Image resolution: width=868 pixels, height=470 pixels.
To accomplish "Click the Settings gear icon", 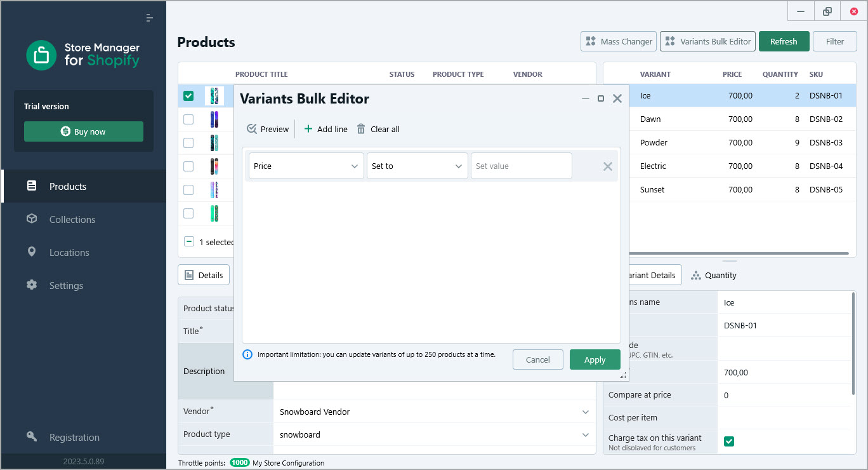I will coord(32,285).
